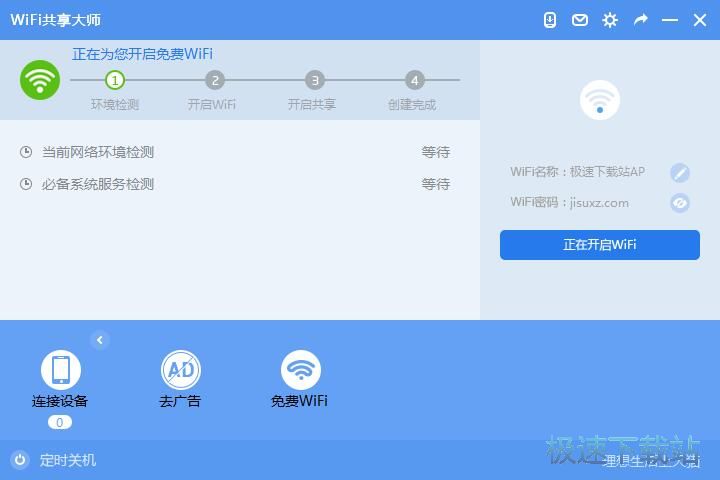The width and height of the screenshot is (720, 480).
Task: Open the 连接设备 phone icon
Action: 60,370
